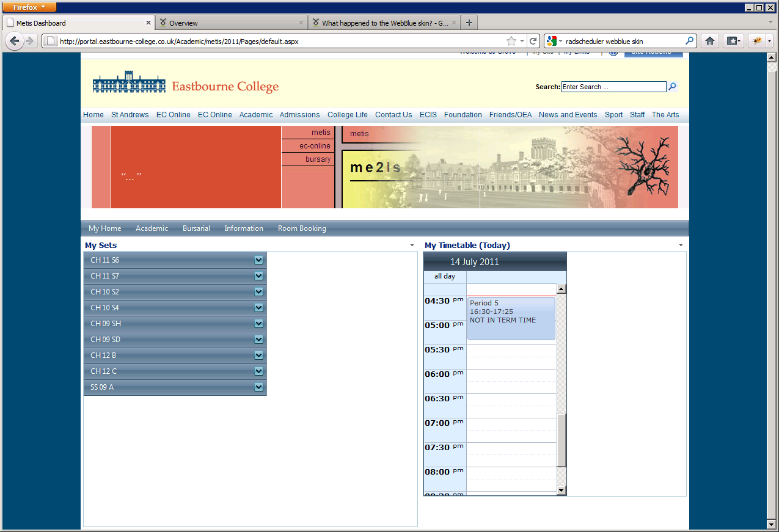Click in the site Search input field
This screenshot has width=779, height=532.
(x=613, y=87)
